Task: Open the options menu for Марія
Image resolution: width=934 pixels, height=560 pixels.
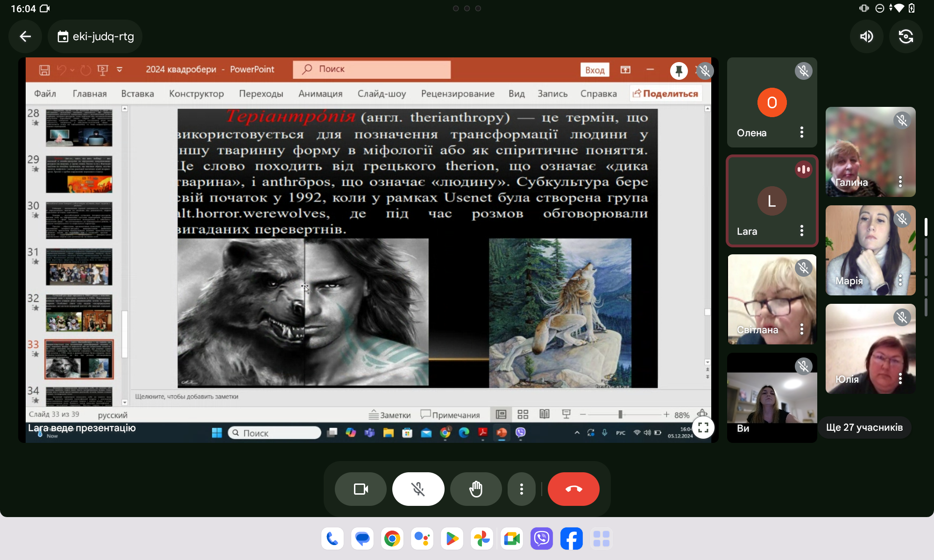Action: (x=900, y=280)
